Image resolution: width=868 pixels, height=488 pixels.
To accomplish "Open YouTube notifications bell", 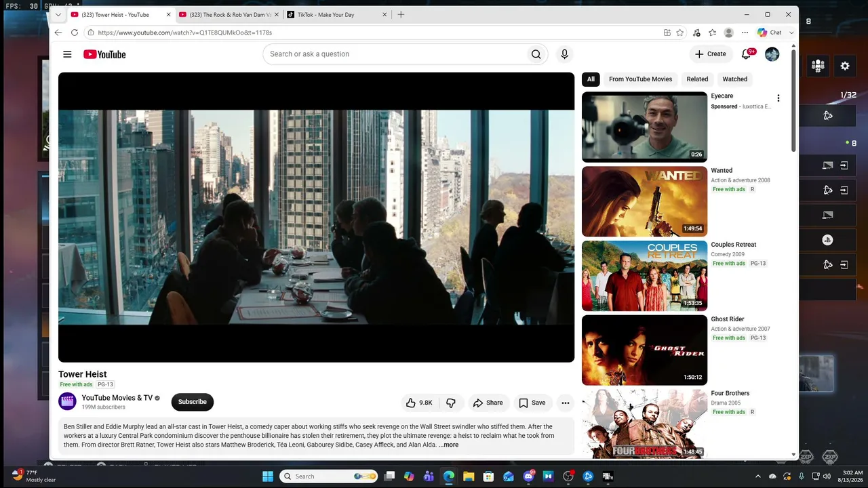I will click(747, 54).
